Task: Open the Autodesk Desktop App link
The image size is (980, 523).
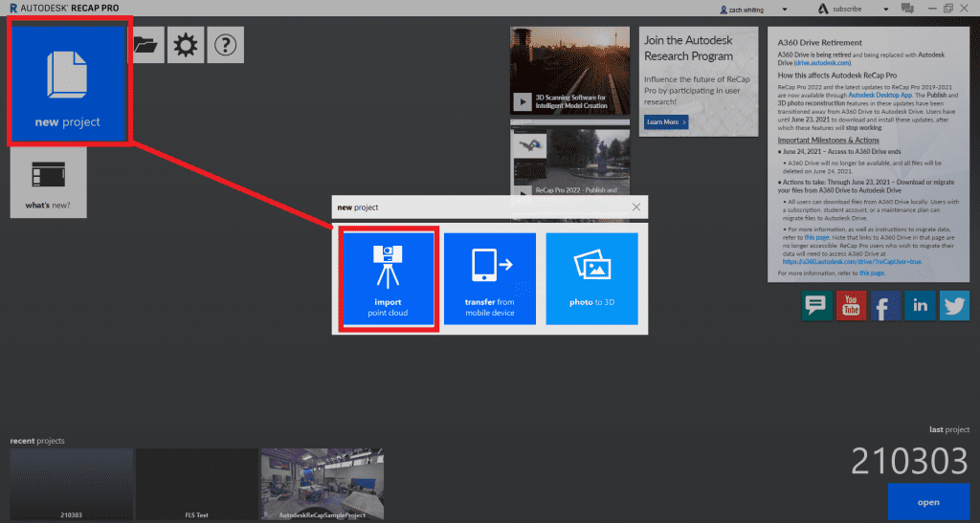Action: coord(880,96)
